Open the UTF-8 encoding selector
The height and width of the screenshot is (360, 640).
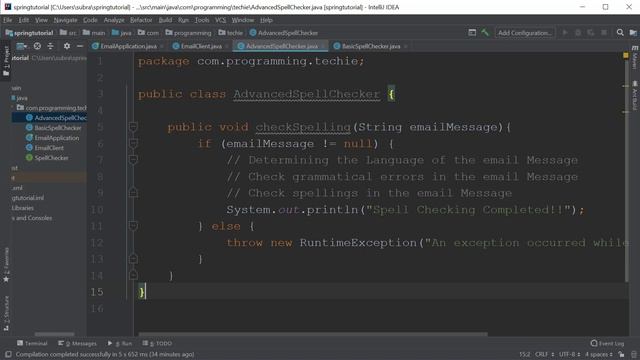pyautogui.click(x=569, y=354)
